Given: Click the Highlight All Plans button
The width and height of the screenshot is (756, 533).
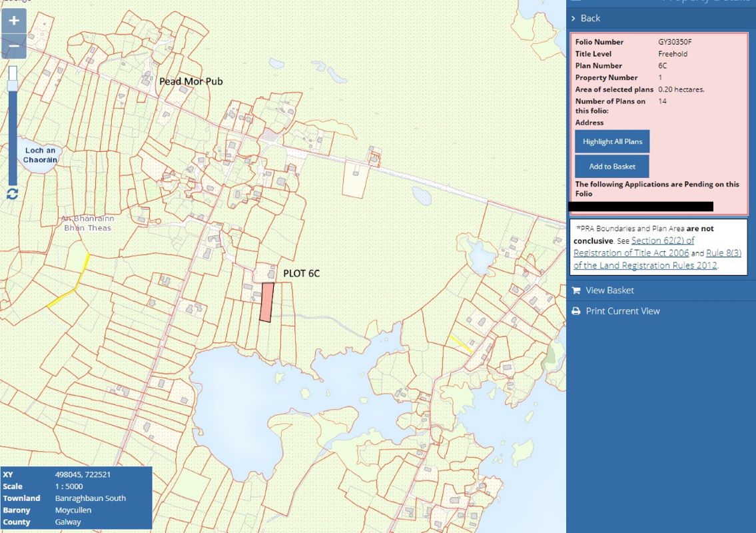Looking at the screenshot, I should click(x=611, y=142).
